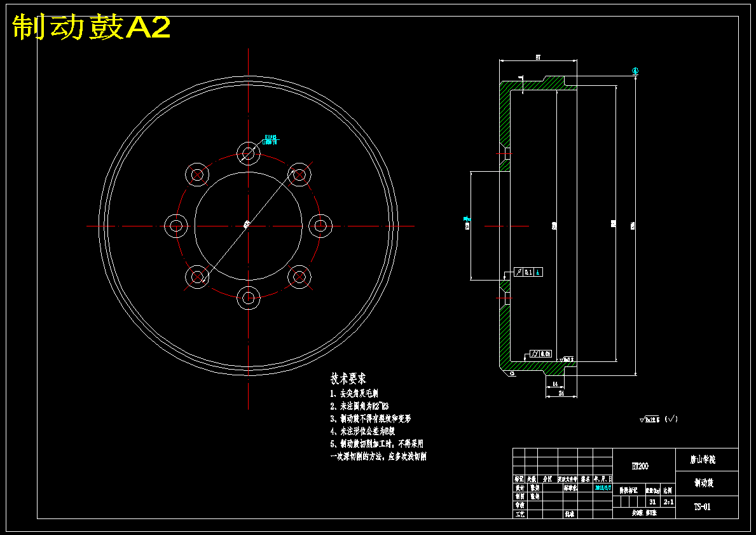Select the '0.1' tolerance frame
The width and height of the screenshot is (756, 535).
coord(528,272)
